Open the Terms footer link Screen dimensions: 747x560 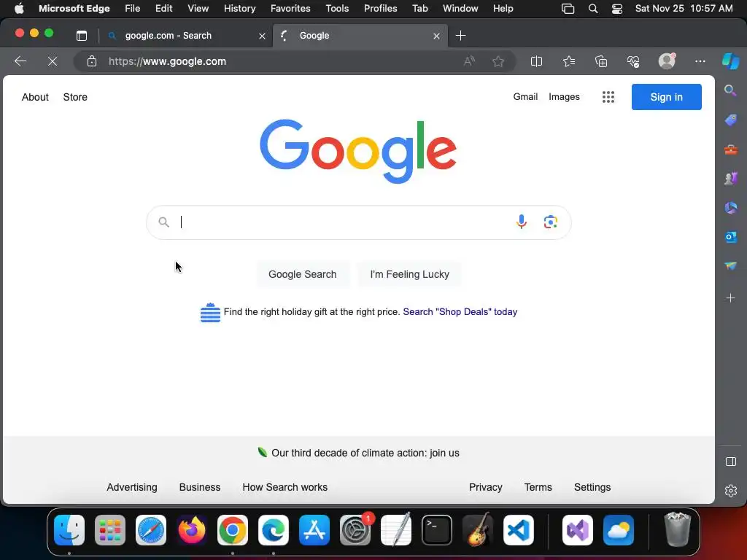(538, 487)
